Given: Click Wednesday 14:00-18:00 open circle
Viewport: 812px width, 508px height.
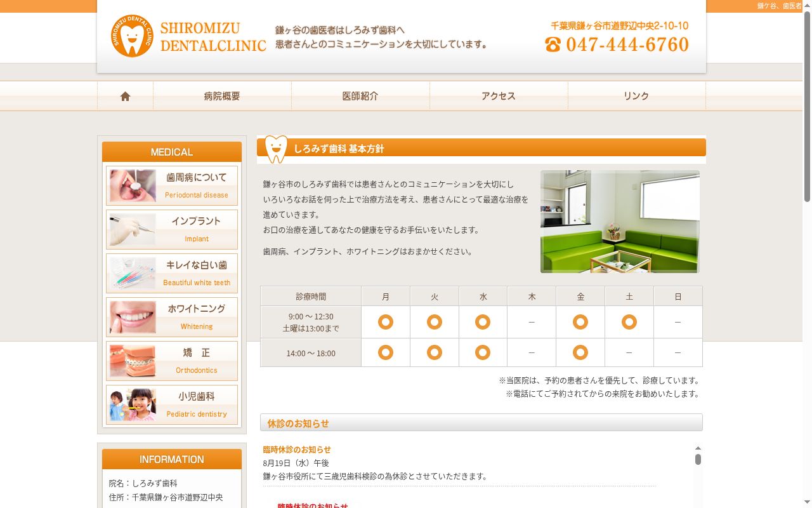Looking at the screenshot, I should [483, 352].
